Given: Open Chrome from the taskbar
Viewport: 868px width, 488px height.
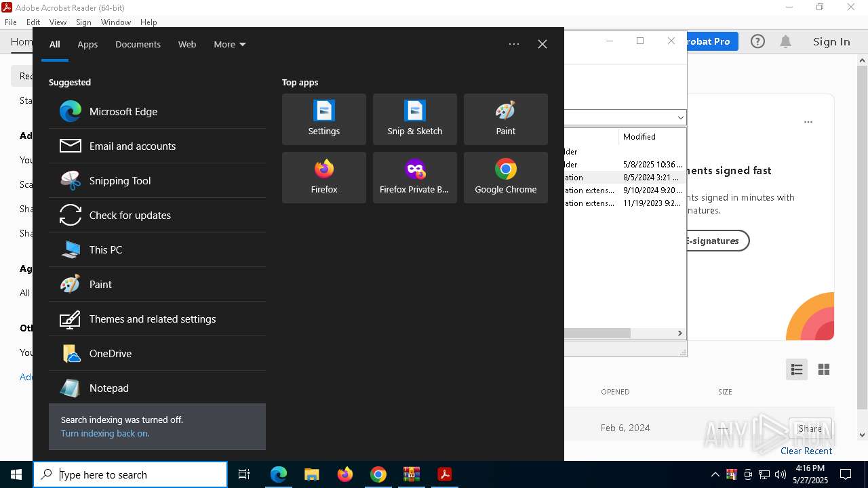Looking at the screenshot, I should [378, 474].
